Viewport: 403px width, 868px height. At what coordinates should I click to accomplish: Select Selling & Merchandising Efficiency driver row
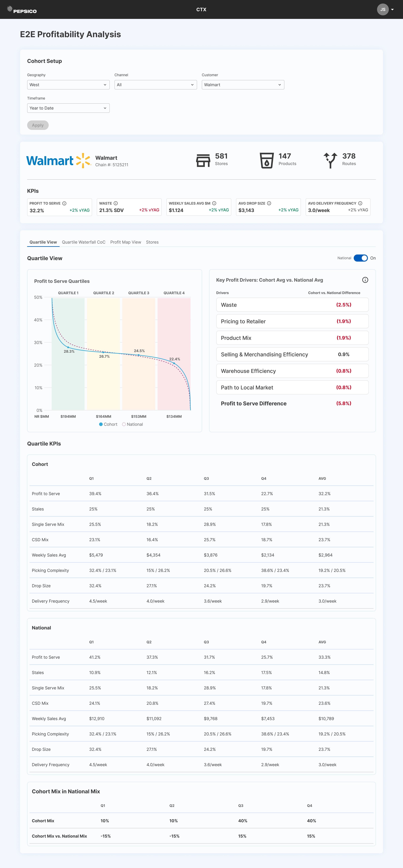click(292, 354)
